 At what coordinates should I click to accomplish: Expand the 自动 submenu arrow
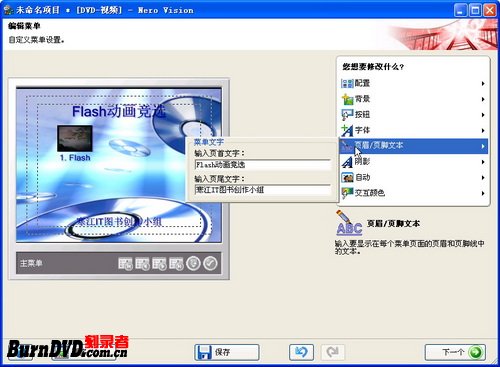click(x=483, y=178)
